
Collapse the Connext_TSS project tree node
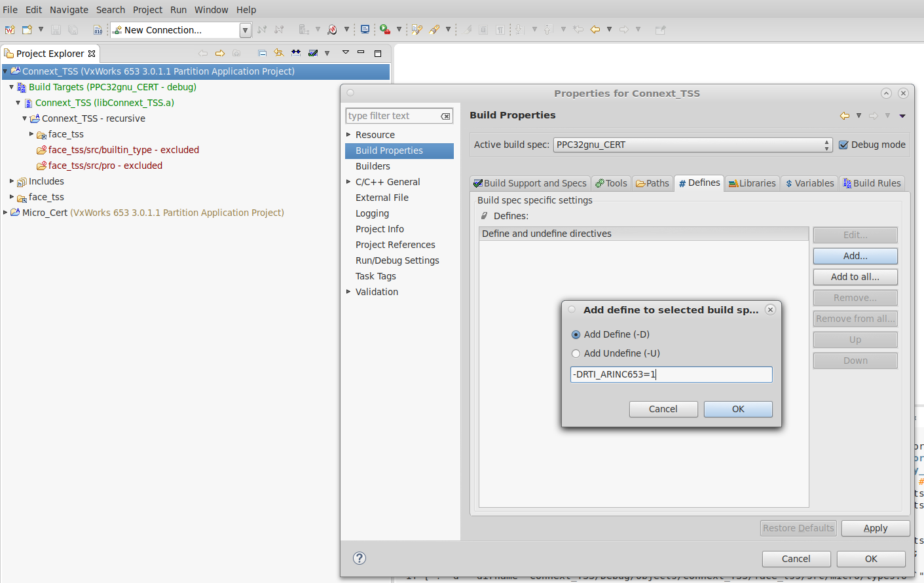pyautogui.click(x=5, y=71)
